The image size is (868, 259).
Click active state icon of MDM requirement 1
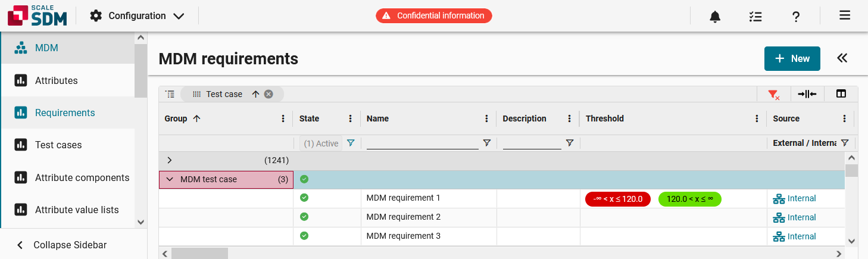click(304, 198)
